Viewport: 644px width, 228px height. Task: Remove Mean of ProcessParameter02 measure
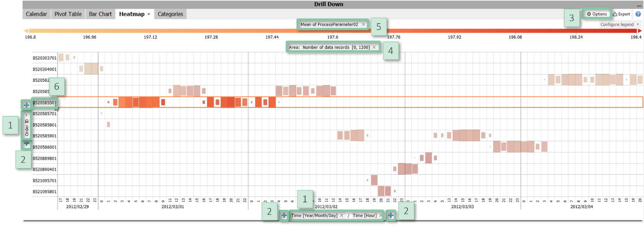(363, 25)
